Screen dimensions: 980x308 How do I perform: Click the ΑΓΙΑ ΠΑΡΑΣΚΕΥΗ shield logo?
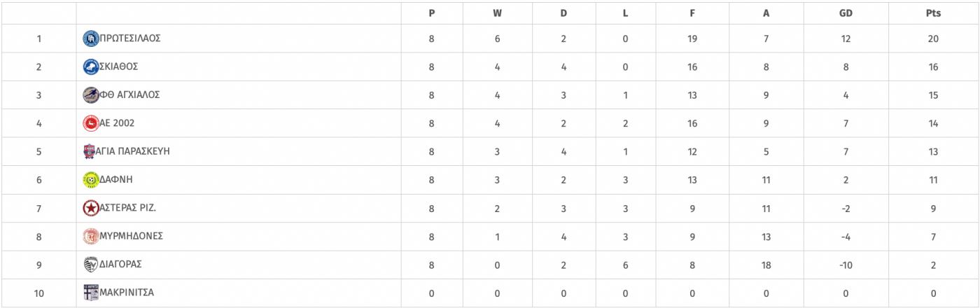pyautogui.click(x=90, y=151)
